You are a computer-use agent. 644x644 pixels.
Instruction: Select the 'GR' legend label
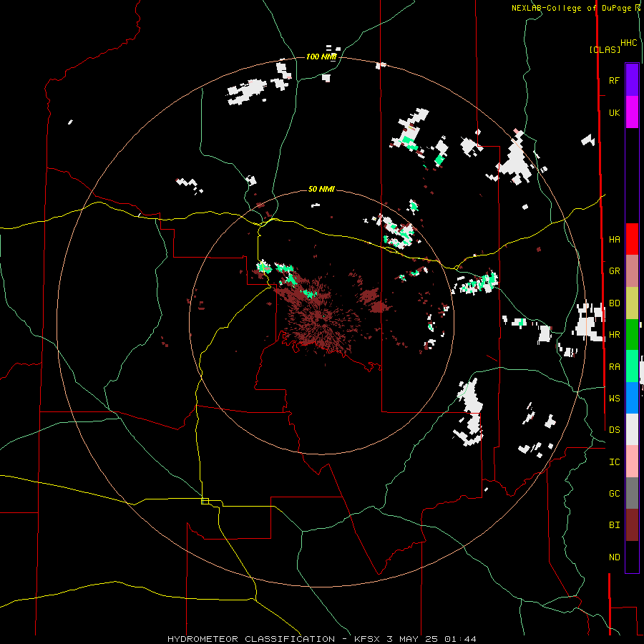click(614, 271)
